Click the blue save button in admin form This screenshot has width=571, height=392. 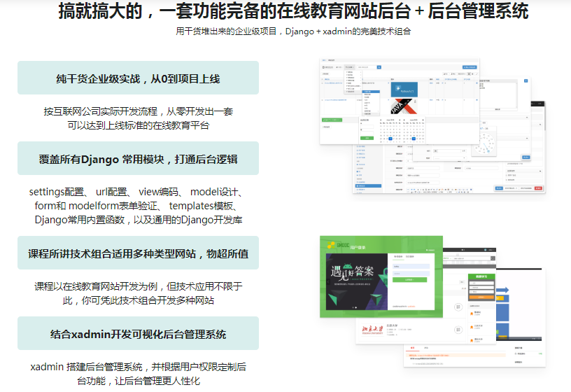tap(498, 188)
